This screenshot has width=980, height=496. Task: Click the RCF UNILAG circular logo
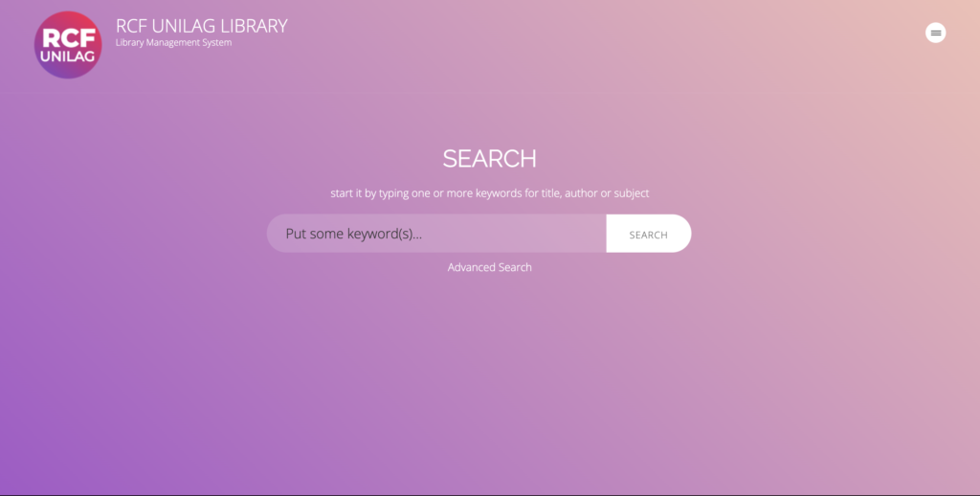coord(67,45)
